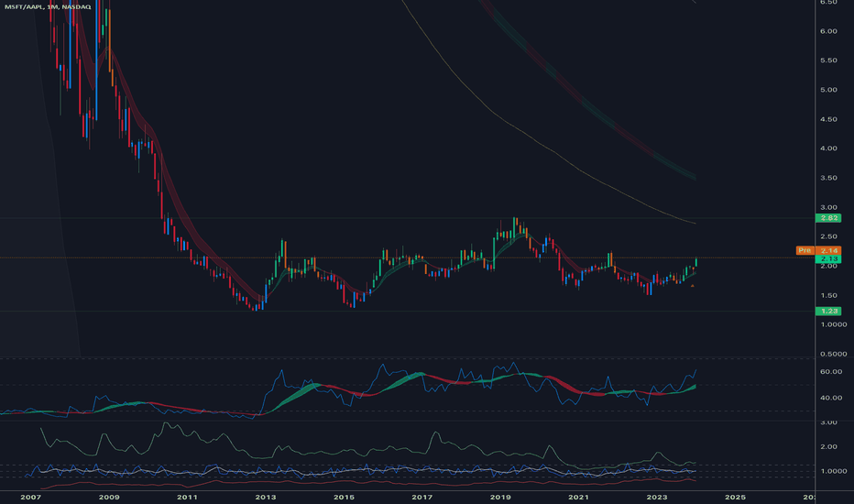This screenshot has height=504, width=854.
Task: Select 2011 on the time axis
Action: coord(187,497)
